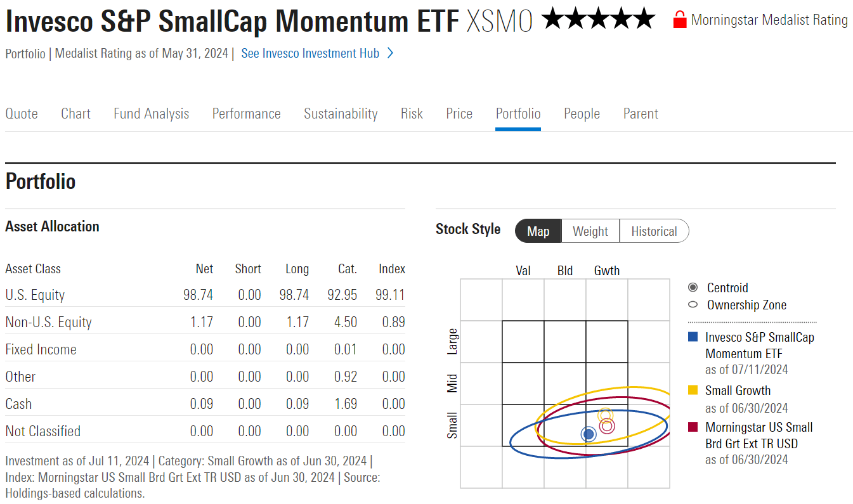This screenshot has height=504, width=853.
Task: Go to the Fund Analysis tab
Action: (151, 113)
